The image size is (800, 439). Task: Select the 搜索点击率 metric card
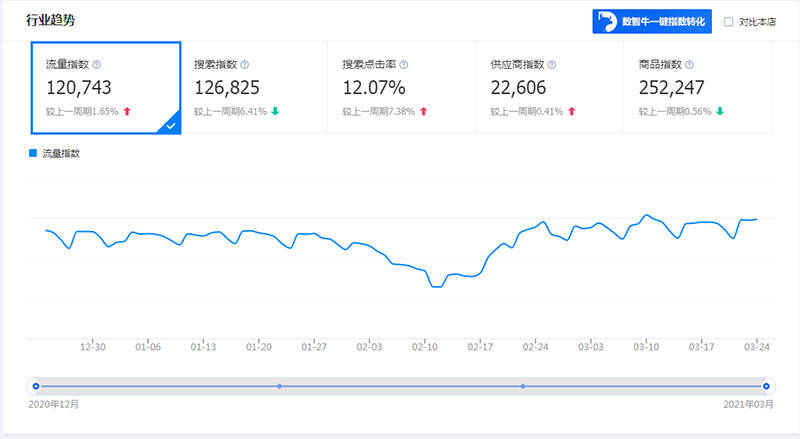click(402, 87)
